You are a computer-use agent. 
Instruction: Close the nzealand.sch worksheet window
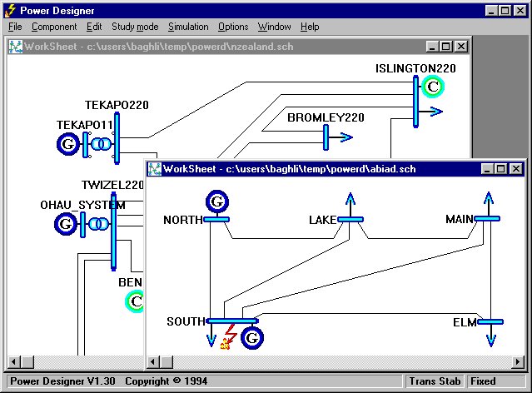click(x=461, y=46)
